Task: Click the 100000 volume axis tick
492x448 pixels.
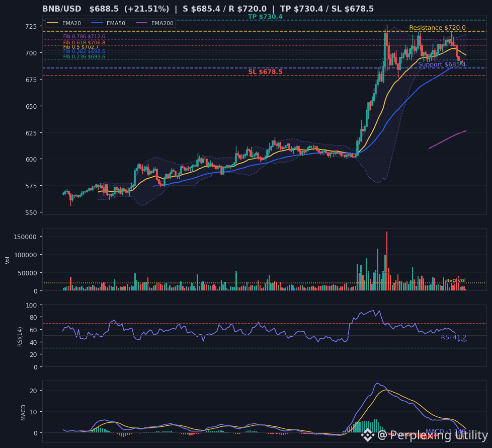Action: point(26,255)
